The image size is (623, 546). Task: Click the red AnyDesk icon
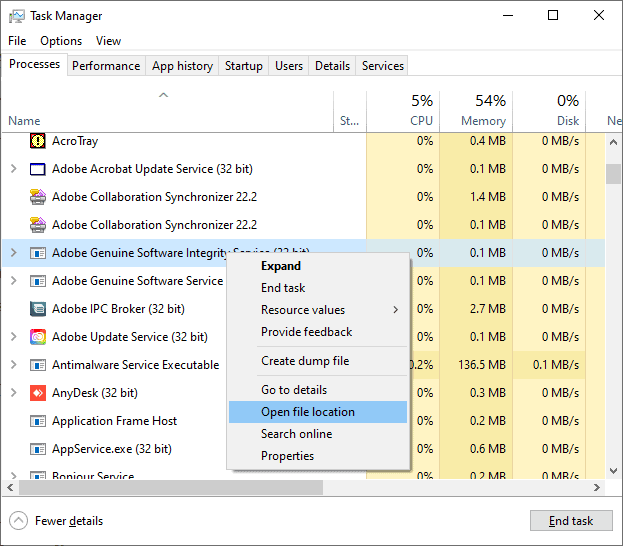click(x=38, y=393)
